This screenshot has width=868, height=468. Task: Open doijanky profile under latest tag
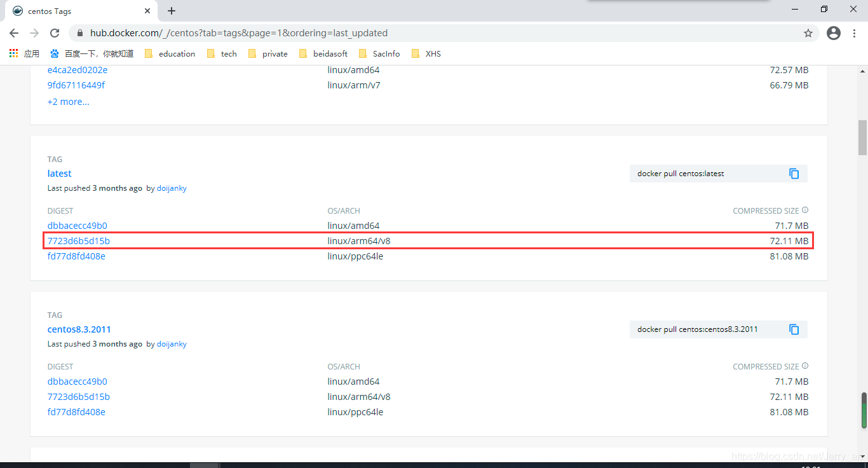172,188
